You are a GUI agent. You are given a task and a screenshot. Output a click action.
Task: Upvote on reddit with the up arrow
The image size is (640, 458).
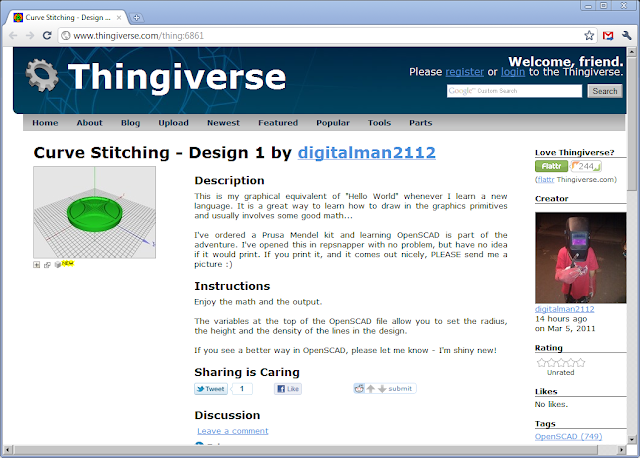370,389
